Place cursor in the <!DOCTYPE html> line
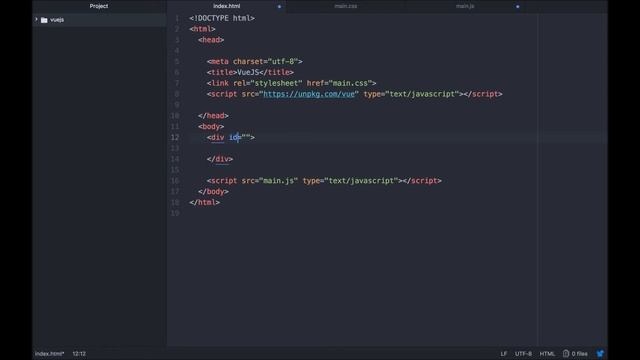 click(x=222, y=18)
